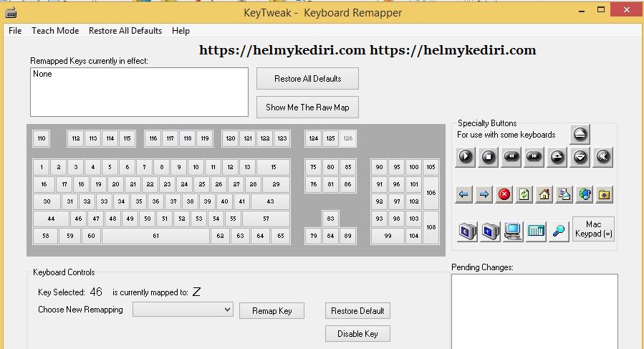Click the green browser Refresh button

point(524,194)
